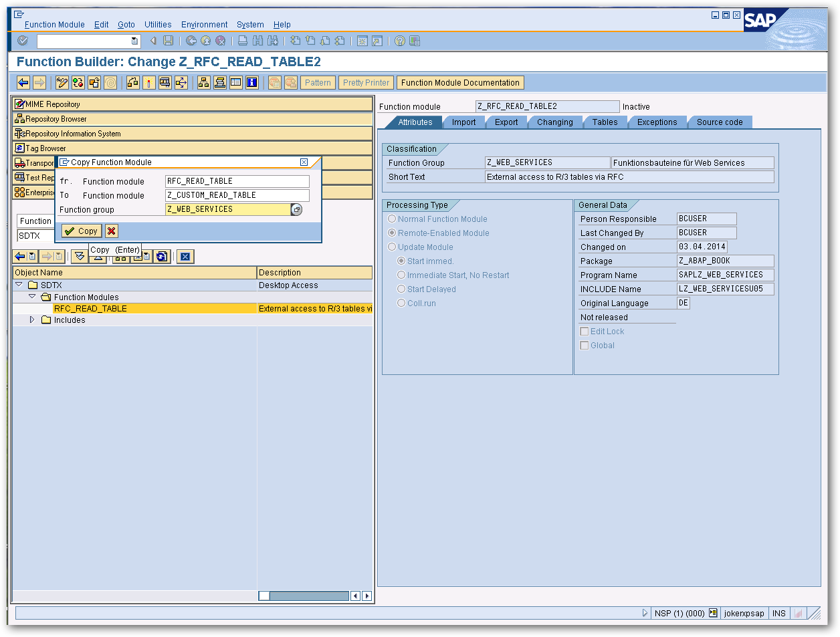Click the Print icon in the standard toolbar
Viewport: 840px width, 637px height.
pyautogui.click(x=243, y=41)
